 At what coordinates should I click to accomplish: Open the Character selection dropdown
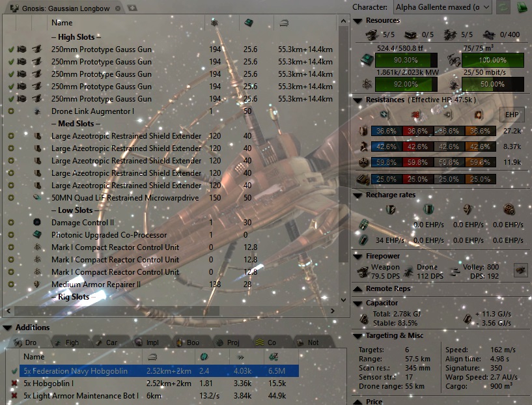(x=442, y=7)
